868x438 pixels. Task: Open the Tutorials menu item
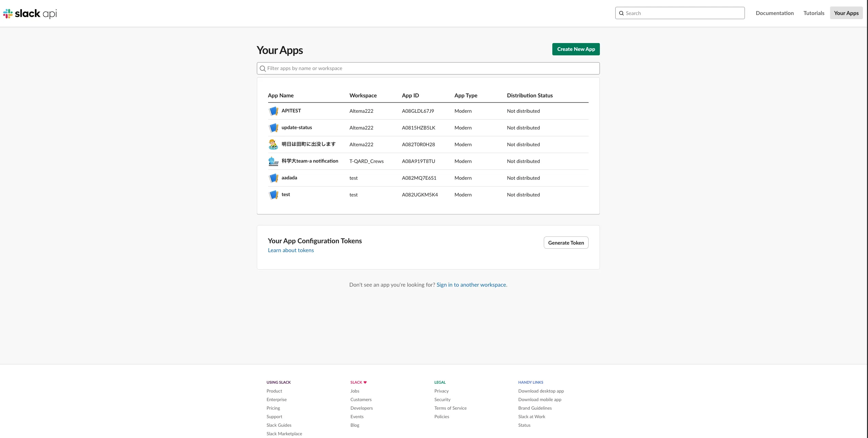coord(814,13)
